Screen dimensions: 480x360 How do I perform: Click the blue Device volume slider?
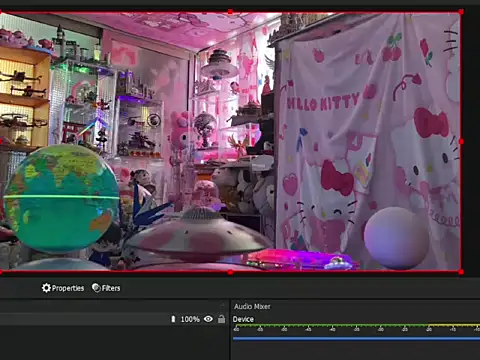[356, 339]
